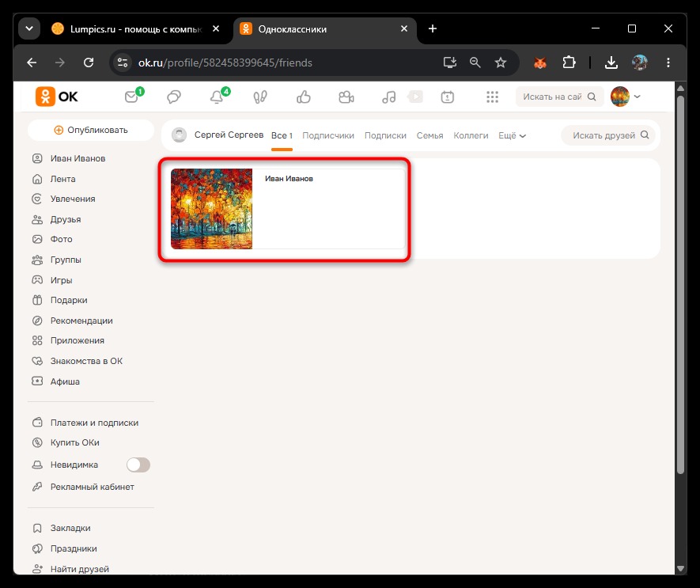This screenshot has height=588, width=700.
Task: Expand the account menu chevron beside avatar
Action: tap(637, 97)
